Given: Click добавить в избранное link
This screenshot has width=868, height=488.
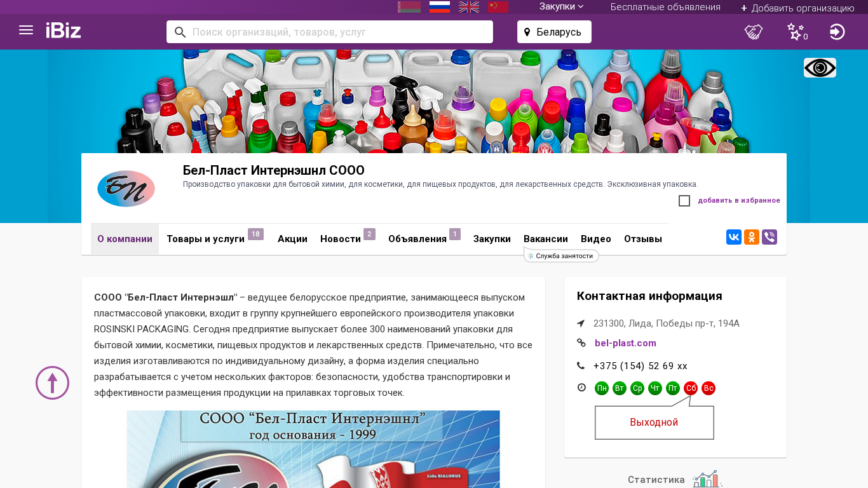Looking at the screenshot, I should click(739, 201).
